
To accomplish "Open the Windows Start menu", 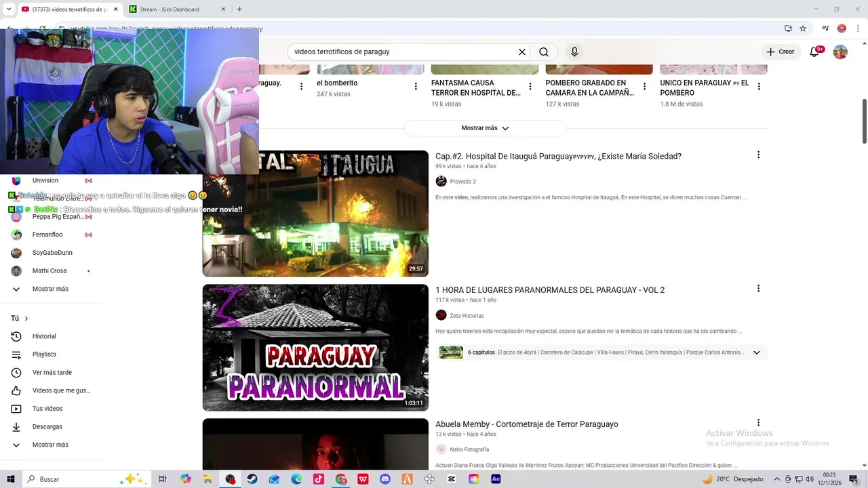I will point(10,479).
